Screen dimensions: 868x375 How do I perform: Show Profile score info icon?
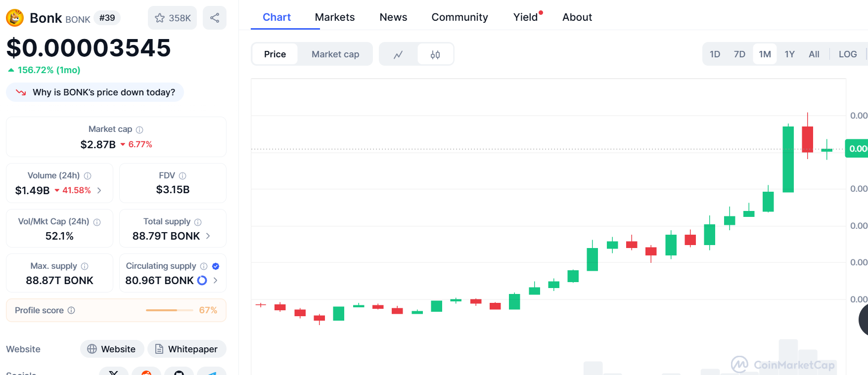pos(71,310)
